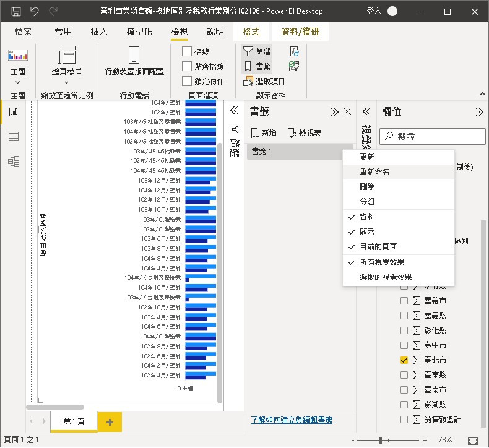The width and height of the screenshot is (489, 448).
Task: Open the 資料/鑽研 data drill tab
Action: coord(300,32)
